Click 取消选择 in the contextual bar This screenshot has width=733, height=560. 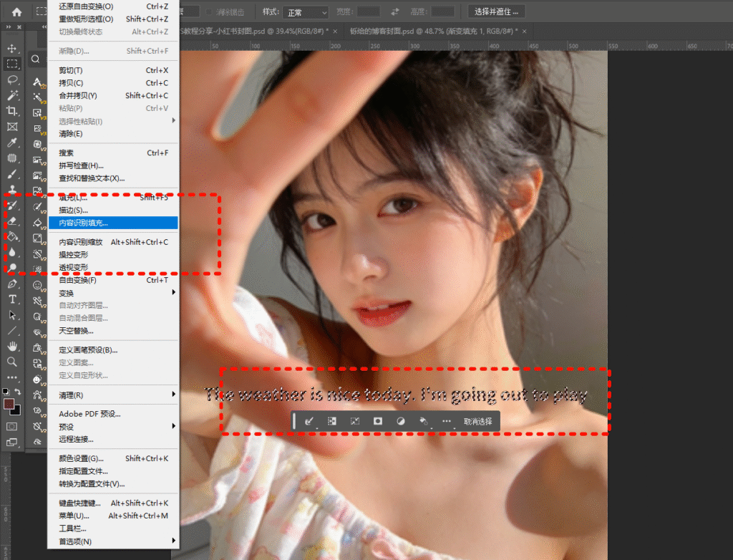coord(477,422)
